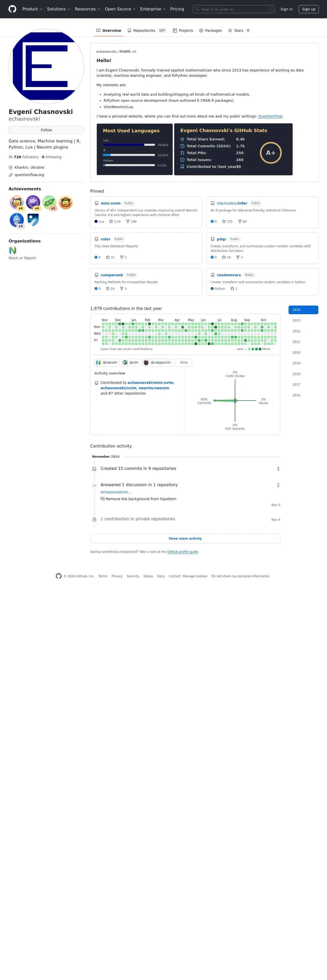Open the QuestionFlow website link
The height and width of the screenshot is (980, 327).
(x=270, y=117)
